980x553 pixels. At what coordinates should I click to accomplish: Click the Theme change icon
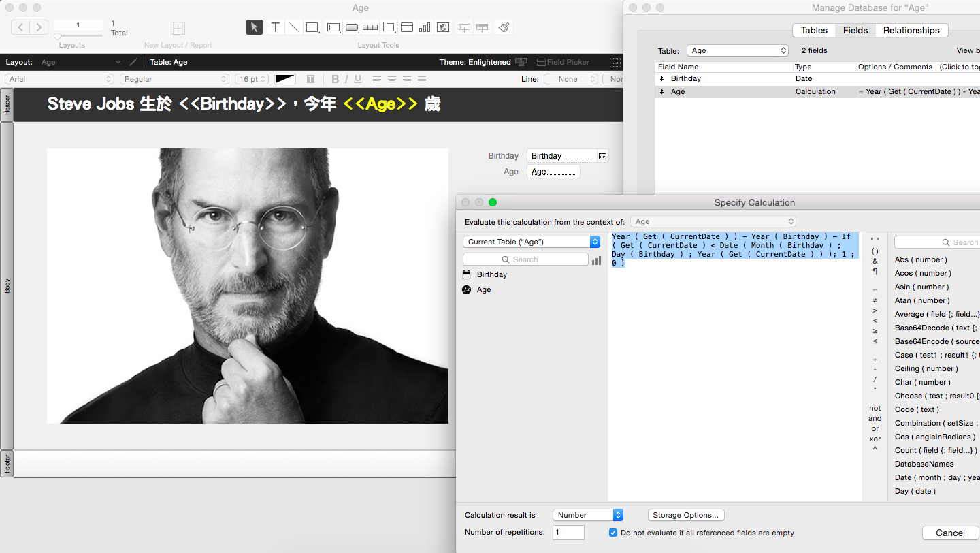(521, 62)
